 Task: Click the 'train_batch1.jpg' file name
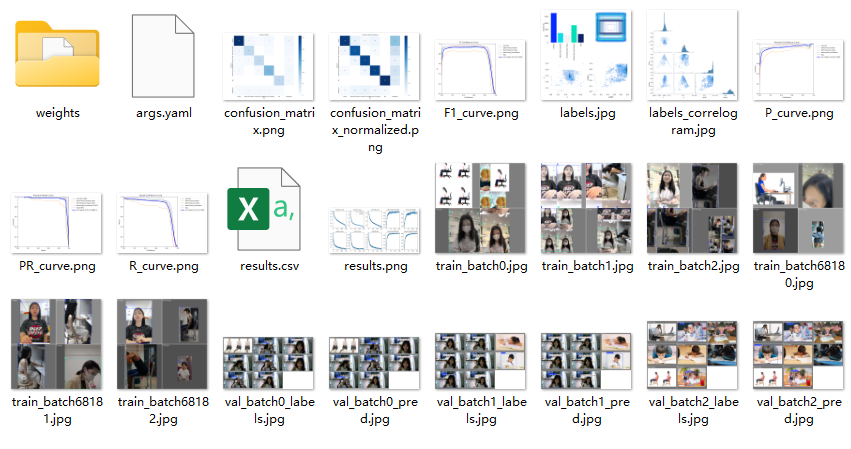[587, 266]
